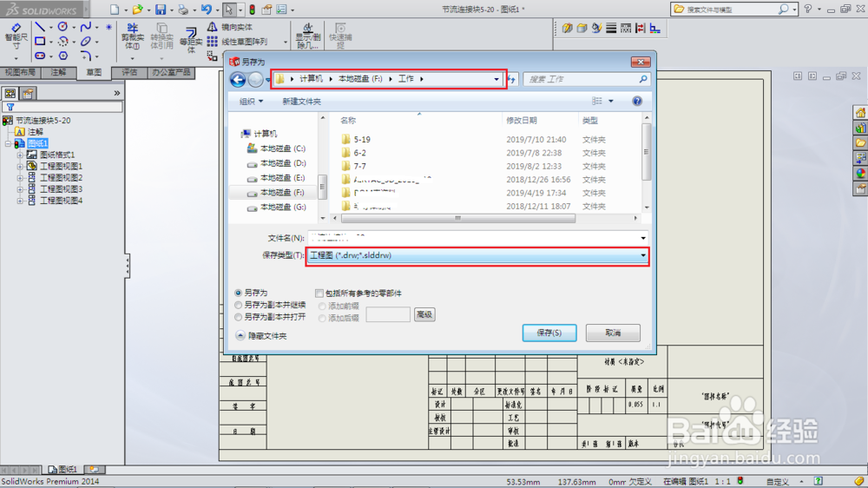
Task: Expand 工程图视图1 tree node
Action: pos(20,166)
